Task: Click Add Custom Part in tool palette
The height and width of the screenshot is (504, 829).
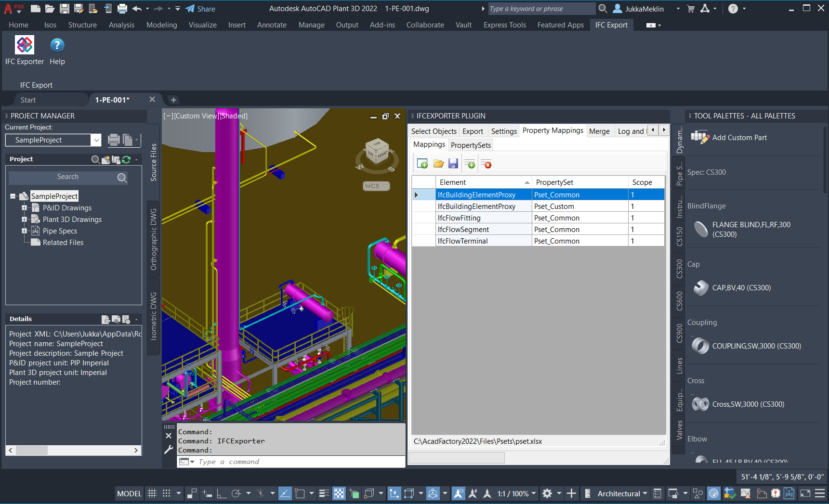Action: point(739,138)
